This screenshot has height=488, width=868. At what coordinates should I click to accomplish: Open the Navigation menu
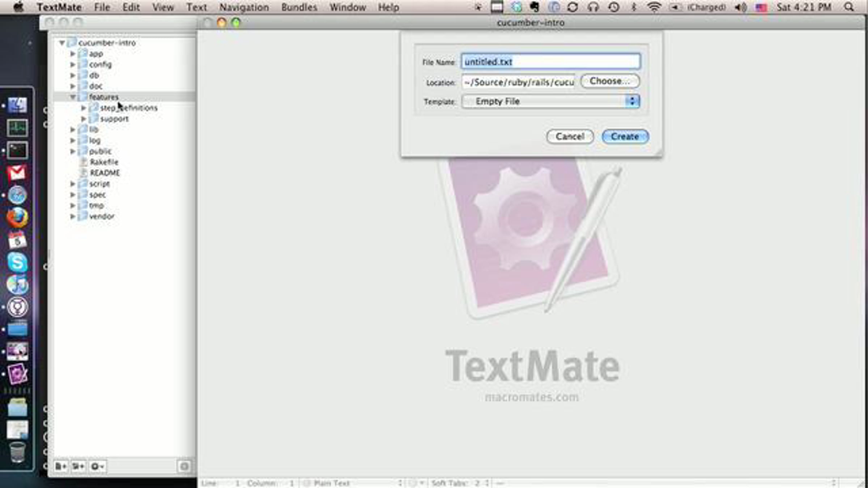(244, 7)
